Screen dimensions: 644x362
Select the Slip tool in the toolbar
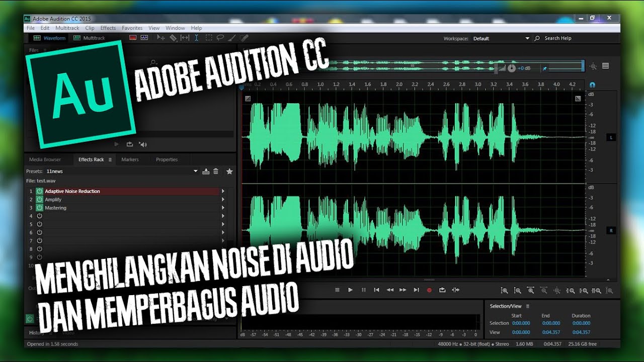(x=185, y=38)
